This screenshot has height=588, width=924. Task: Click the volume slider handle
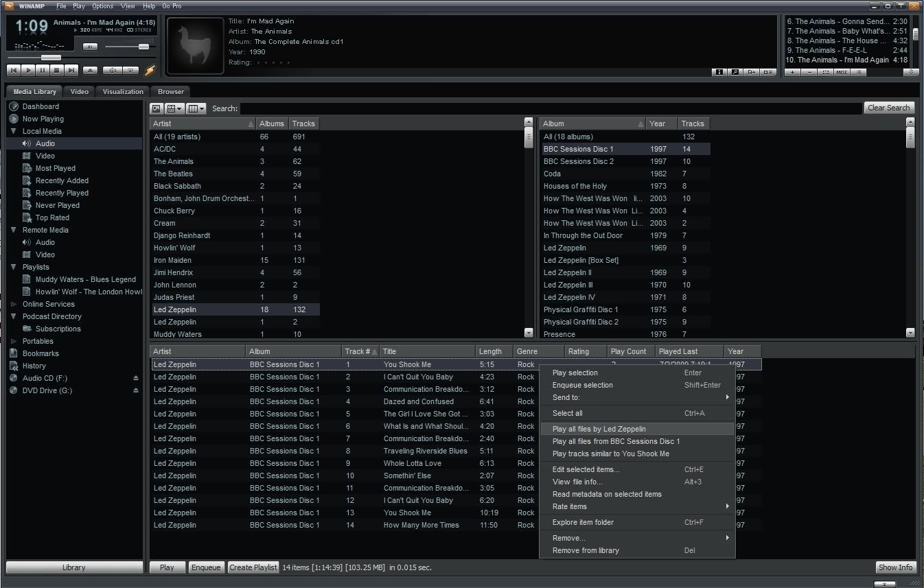143,47
